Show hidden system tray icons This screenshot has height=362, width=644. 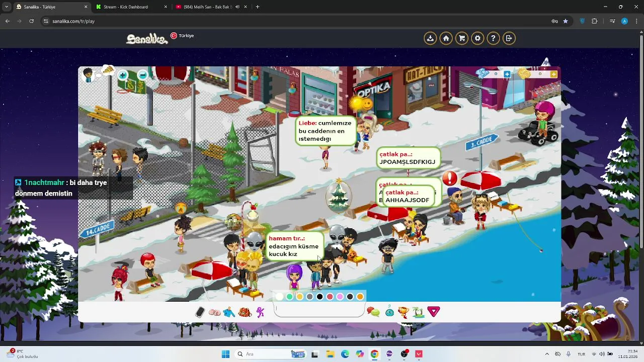coord(547,354)
